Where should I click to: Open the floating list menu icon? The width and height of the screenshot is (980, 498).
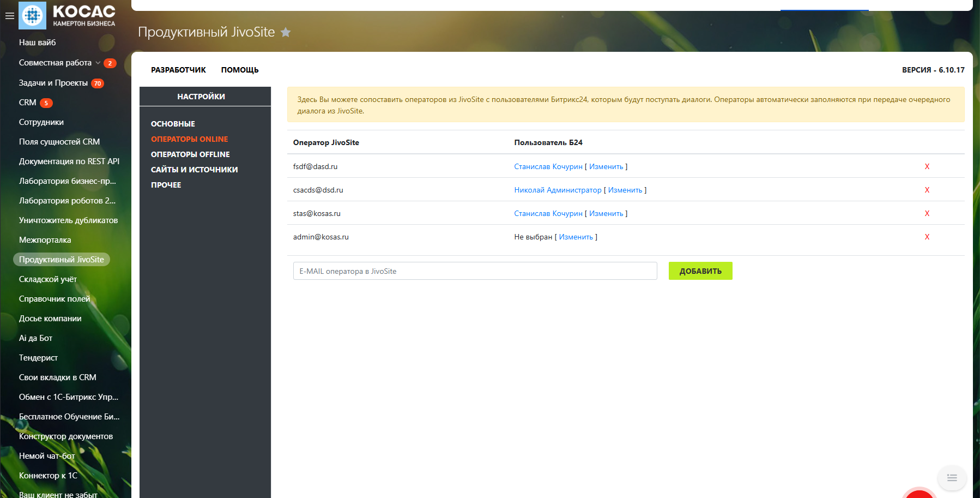(x=952, y=478)
